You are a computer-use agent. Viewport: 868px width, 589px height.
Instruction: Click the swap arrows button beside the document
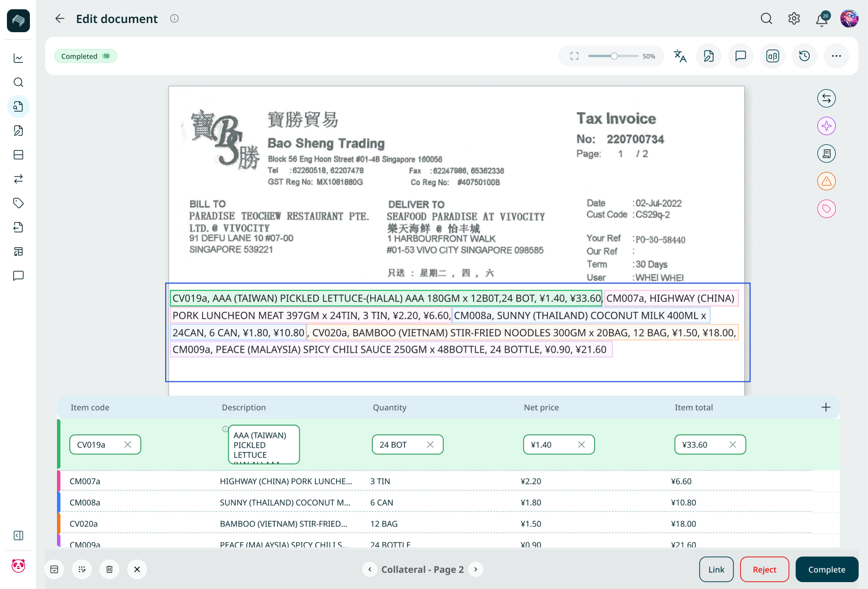(x=827, y=98)
